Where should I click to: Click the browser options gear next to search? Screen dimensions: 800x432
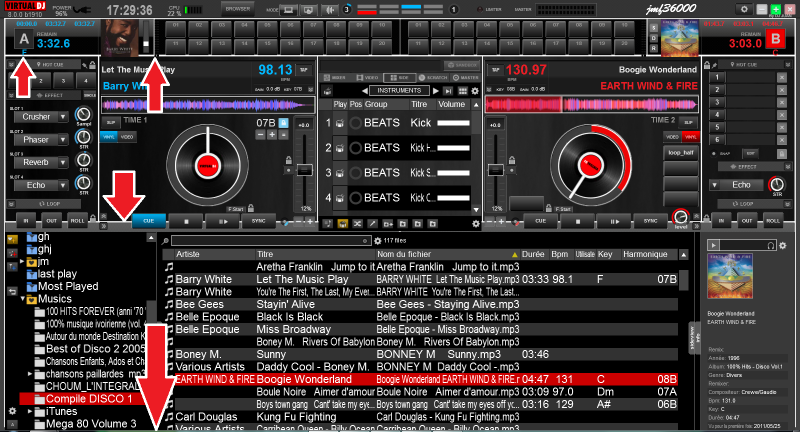point(378,241)
